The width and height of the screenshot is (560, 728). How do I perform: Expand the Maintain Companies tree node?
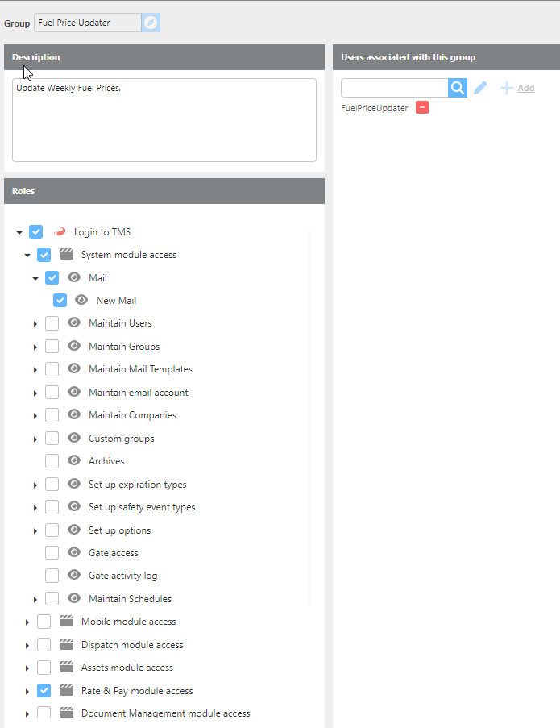pyautogui.click(x=35, y=416)
